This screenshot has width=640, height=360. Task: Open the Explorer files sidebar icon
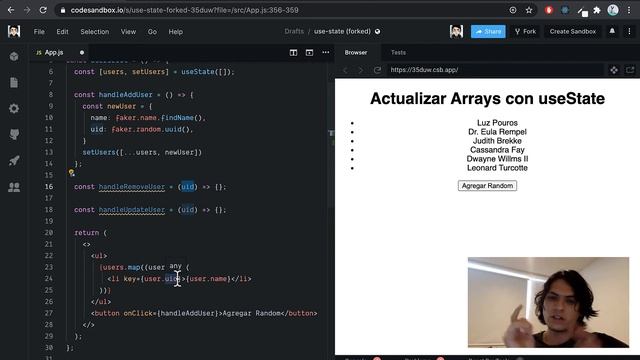14,82
